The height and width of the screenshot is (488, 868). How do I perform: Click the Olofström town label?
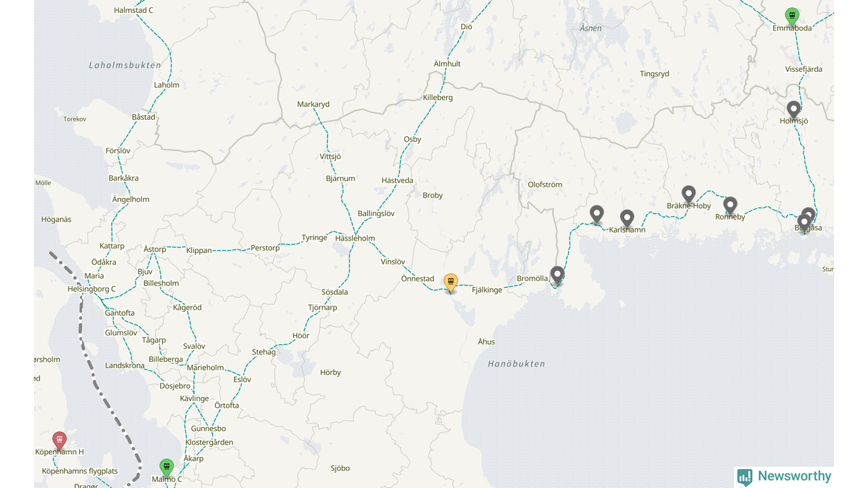[545, 184]
